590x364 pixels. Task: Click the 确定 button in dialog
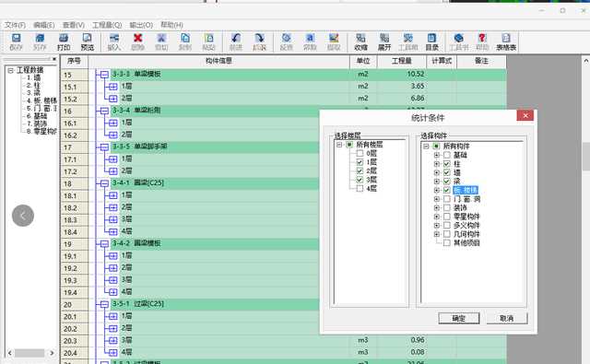click(x=459, y=318)
